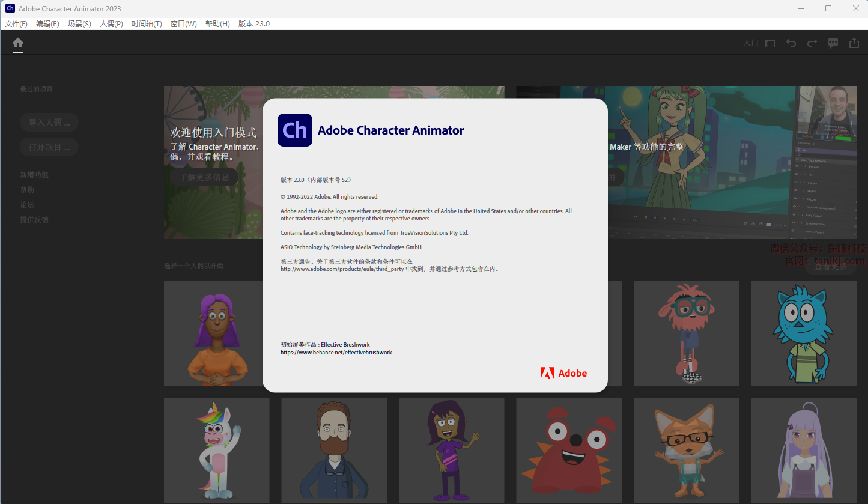Click the workspace panel layout icon
This screenshot has width=868, height=504.
tap(770, 43)
